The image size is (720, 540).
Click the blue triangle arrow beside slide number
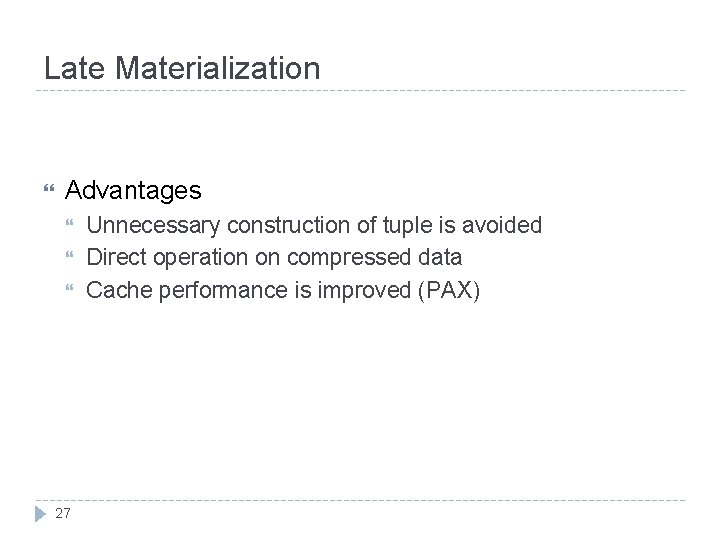click(40, 514)
